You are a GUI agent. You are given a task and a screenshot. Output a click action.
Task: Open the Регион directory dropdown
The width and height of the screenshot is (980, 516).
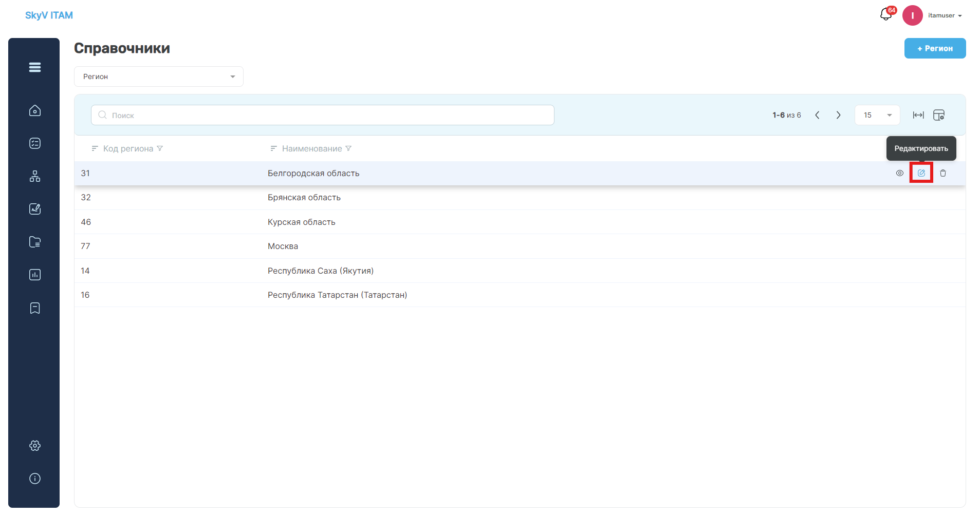159,77
